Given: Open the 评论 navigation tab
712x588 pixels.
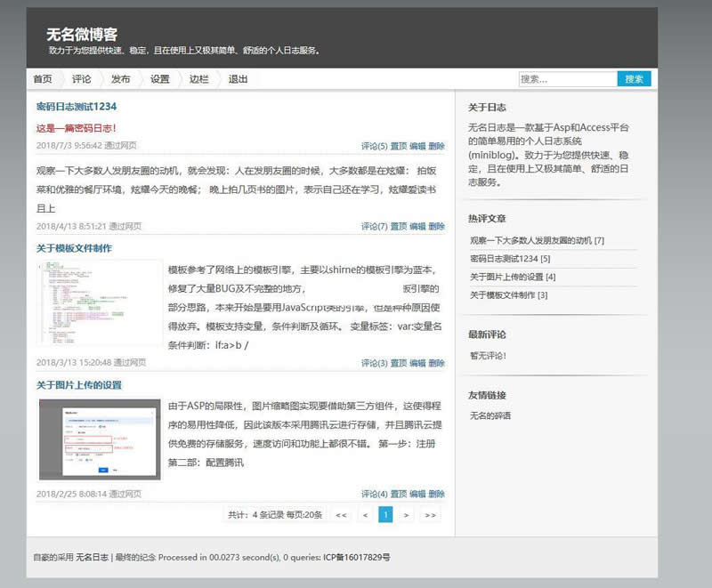Looking at the screenshot, I should [82, 79].
